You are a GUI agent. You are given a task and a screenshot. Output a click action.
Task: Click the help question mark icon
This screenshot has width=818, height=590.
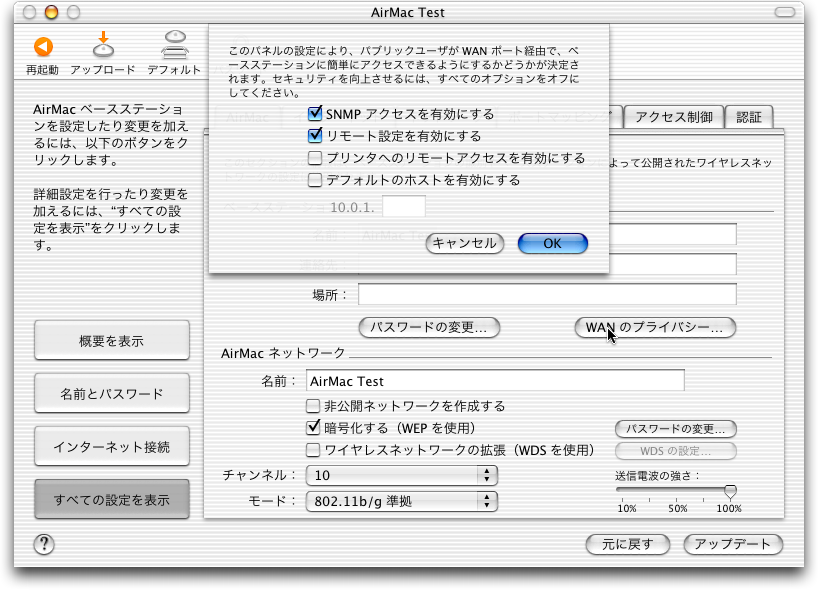pyautogui.click(x=44, y=544)
